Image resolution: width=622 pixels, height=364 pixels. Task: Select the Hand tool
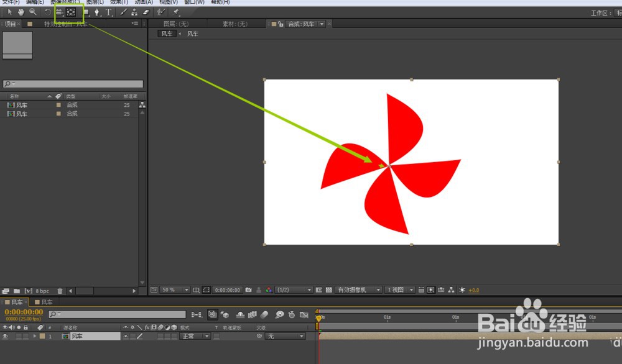coord(21,12)
